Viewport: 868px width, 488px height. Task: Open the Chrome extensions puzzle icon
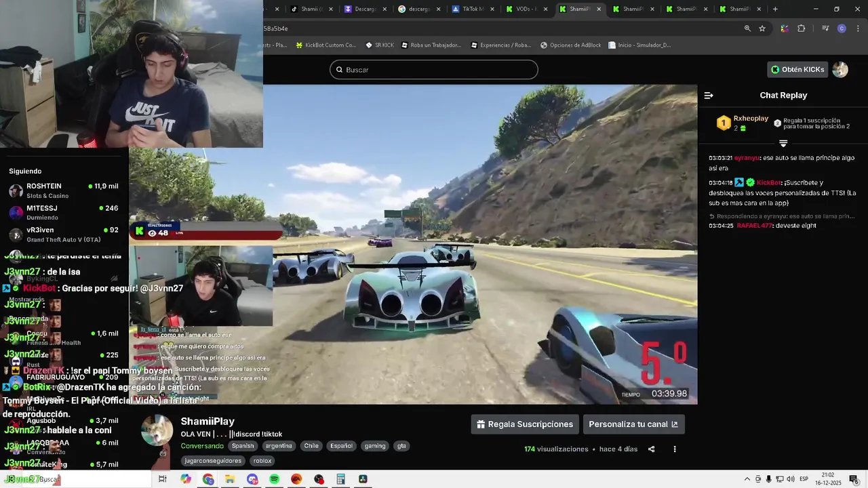tap(801, 28)
